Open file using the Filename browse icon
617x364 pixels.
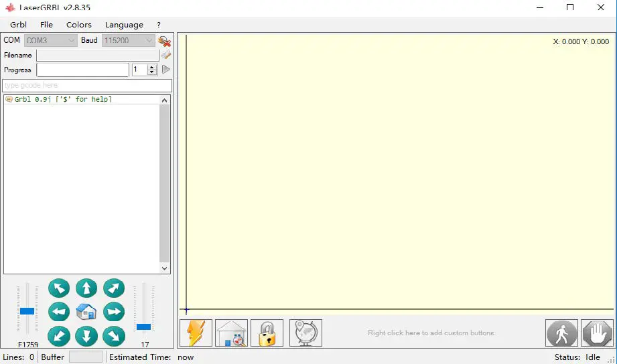(x=166, y=55)
